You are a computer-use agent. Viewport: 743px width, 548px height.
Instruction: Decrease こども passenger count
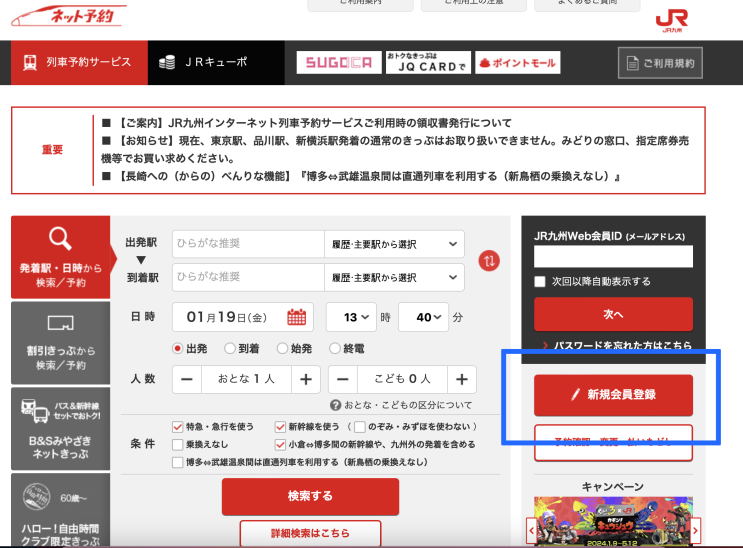click(x=343, y=379)
